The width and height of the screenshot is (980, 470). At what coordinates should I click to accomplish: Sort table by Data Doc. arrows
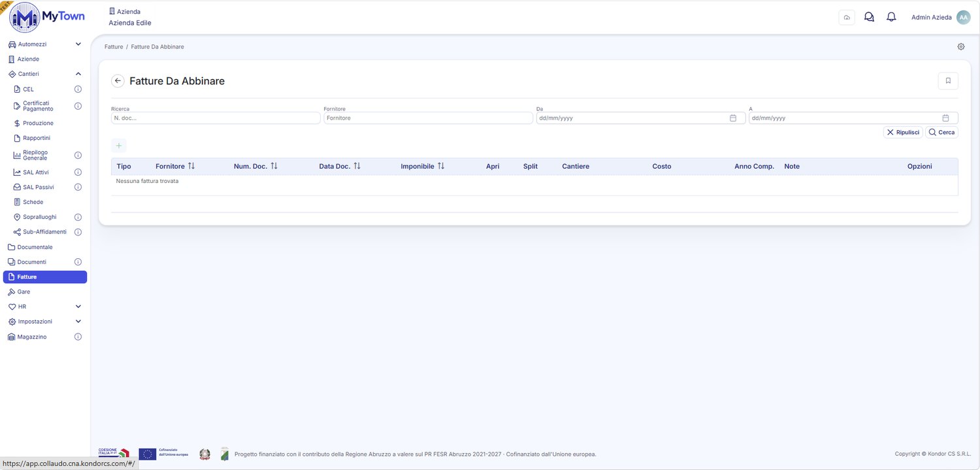tap(357, 166)
